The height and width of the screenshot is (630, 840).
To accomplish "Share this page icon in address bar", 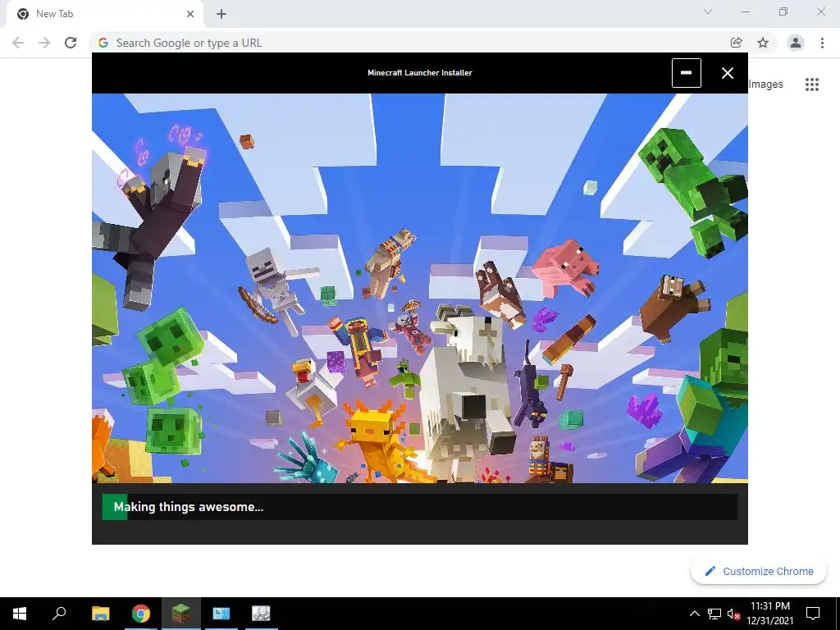I will [x=736, y=43].
